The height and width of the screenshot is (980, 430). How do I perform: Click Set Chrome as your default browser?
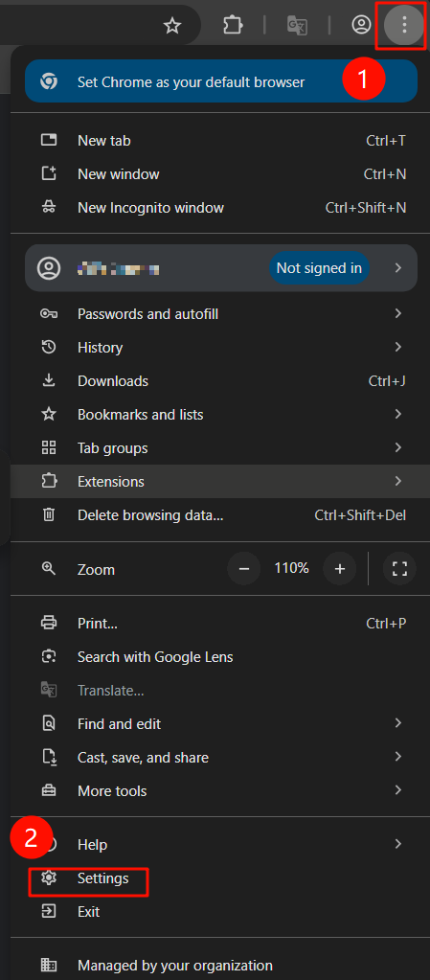(x=220, y=81)
